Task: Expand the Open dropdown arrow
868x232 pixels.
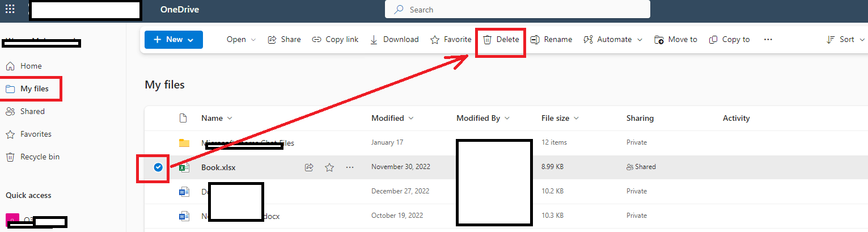Action: [x=253, y=40]
